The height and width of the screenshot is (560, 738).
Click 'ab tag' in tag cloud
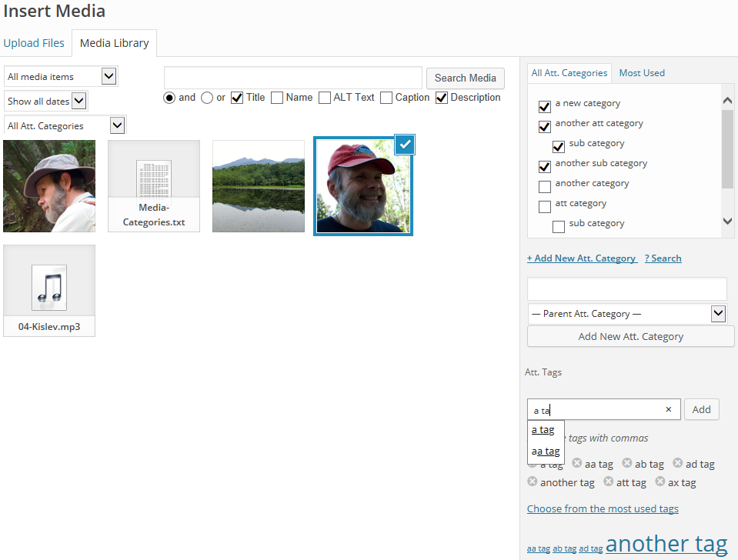coord(564,548)
